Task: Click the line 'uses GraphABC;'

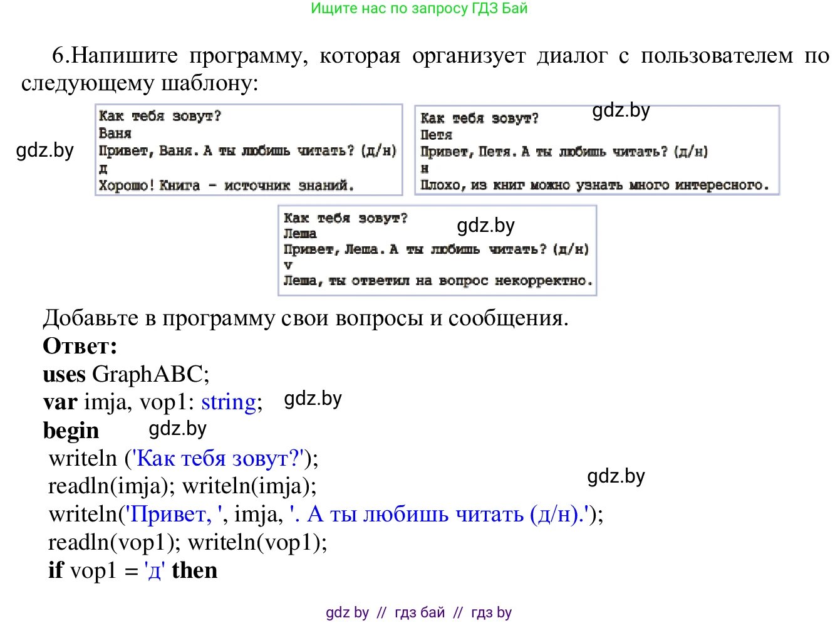Action: (127, 374)
